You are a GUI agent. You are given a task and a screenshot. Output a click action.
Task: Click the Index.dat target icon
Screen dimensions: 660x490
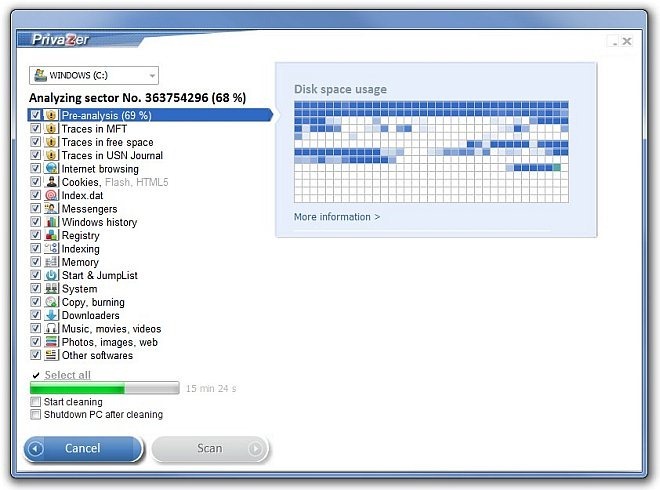point(51,195)
